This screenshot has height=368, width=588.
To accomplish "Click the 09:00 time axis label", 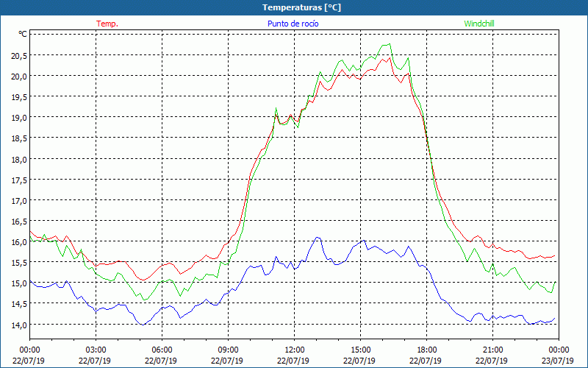I will [229, 350].
